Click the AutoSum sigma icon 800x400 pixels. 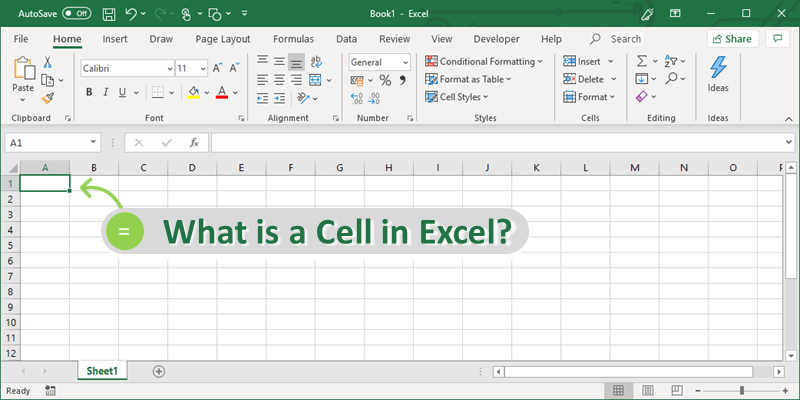[641, 61]
